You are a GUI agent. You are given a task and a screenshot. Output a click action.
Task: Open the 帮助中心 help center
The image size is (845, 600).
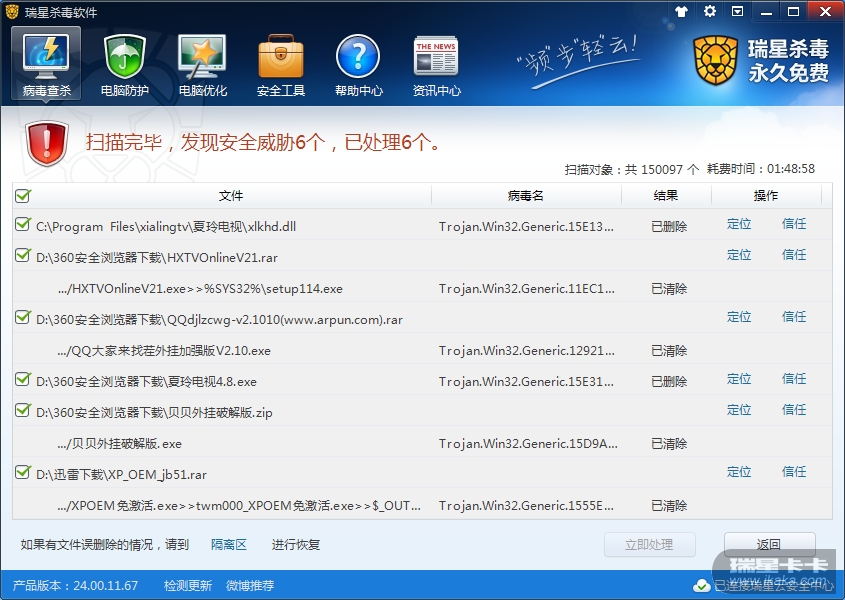(358, 64)
